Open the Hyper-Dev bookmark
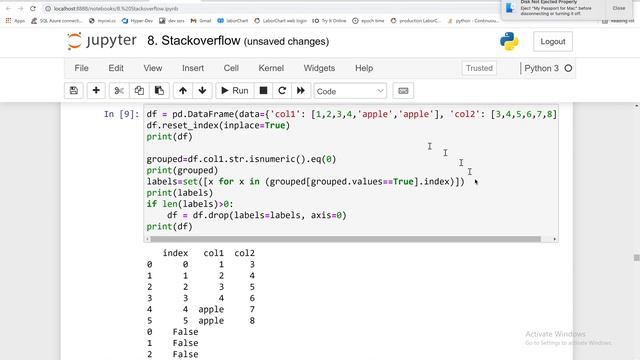Viewport: 640px width, 360px height. pyautogui.click(x=137, y=20)
